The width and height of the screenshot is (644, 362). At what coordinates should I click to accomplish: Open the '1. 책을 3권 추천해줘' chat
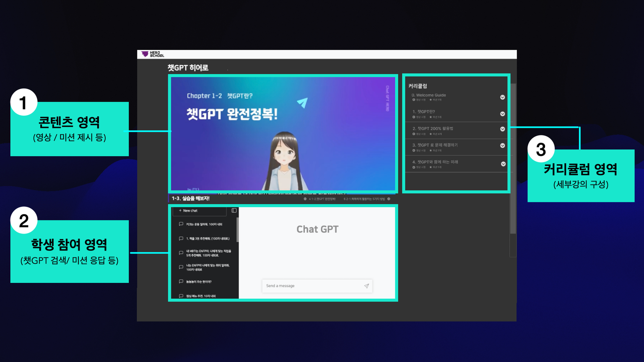(x=208, y=238)
